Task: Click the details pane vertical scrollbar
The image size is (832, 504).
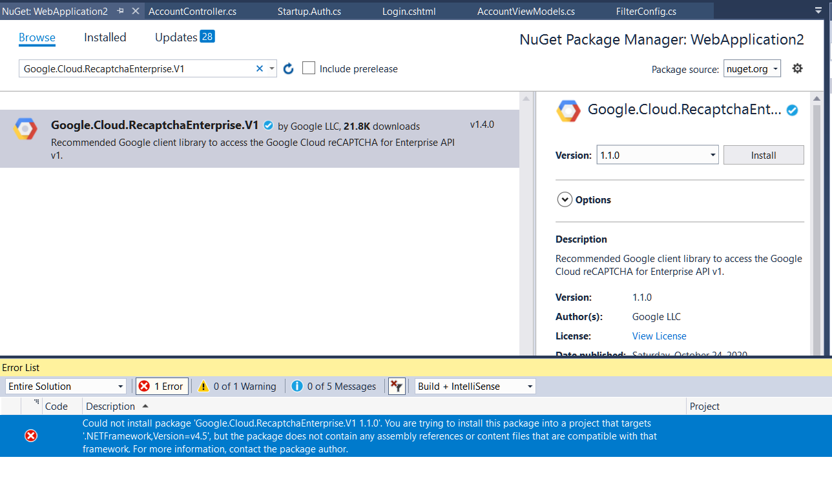Action: [x=816, y=229]
